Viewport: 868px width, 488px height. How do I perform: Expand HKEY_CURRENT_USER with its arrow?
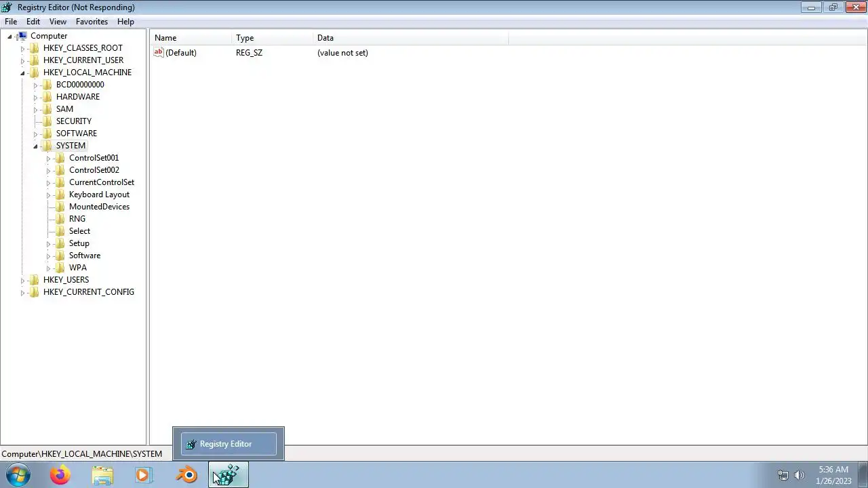[22, 61]
